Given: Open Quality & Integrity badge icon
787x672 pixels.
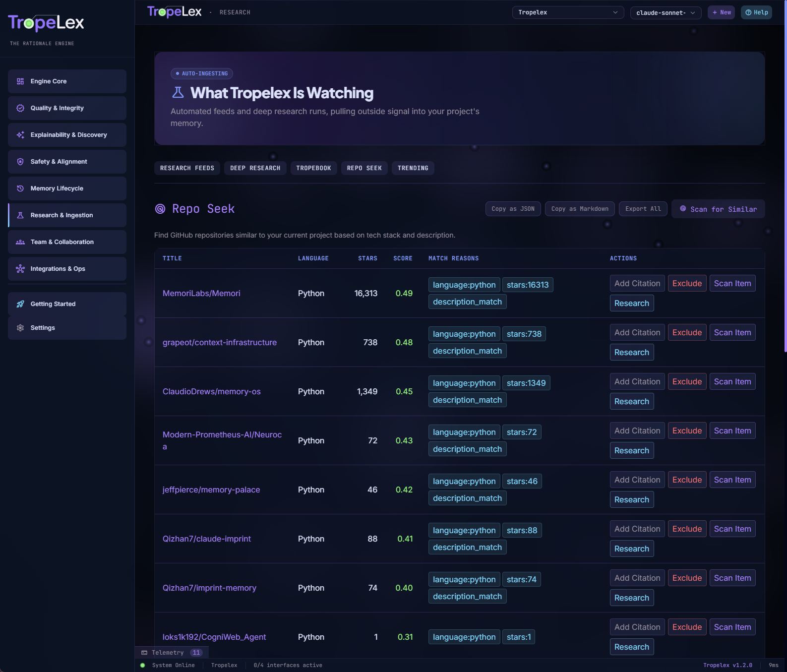Looking at the screenshot, I should (20, 108).
